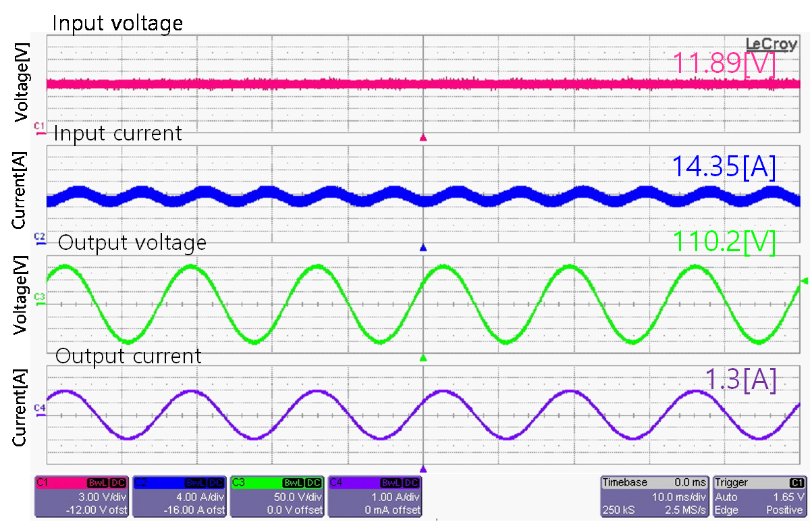The height and width of the screenshot is (522, 812).
Task: Click the green trigger level arrow at right edge
Action: [x=804, y=281]
